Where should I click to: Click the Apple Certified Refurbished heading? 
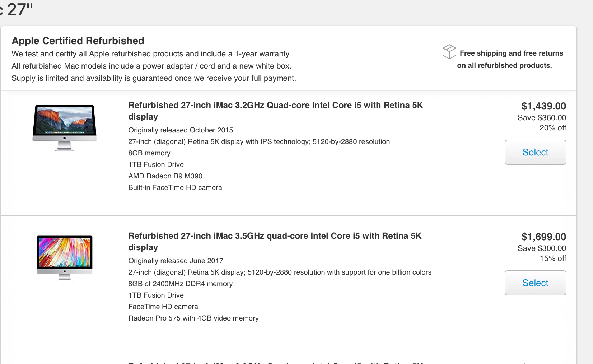[78, 41]
